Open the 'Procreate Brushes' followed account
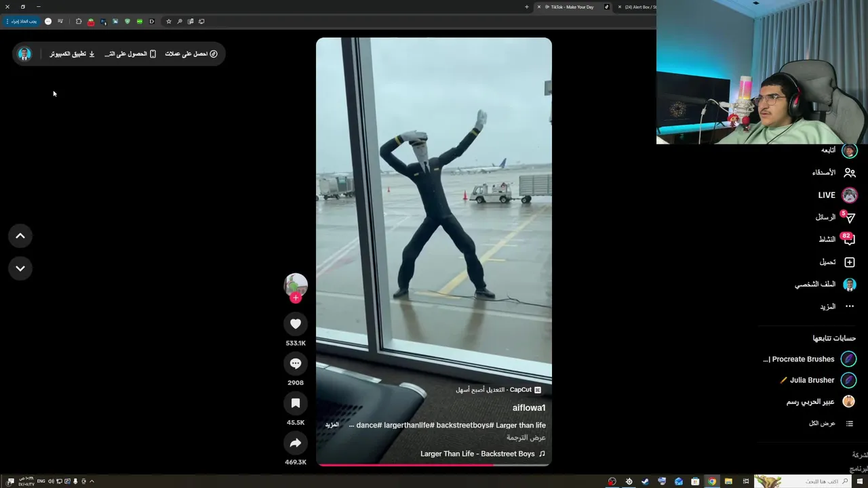This screenshot has height=488, width=868. [x=810, y=359]
